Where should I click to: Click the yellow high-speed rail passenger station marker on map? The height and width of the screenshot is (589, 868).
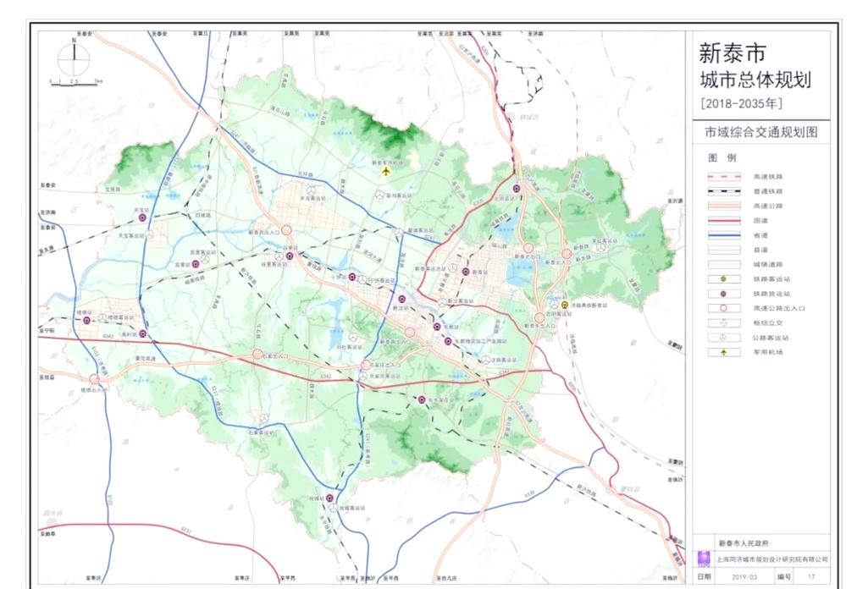click(x=565, y=305)
